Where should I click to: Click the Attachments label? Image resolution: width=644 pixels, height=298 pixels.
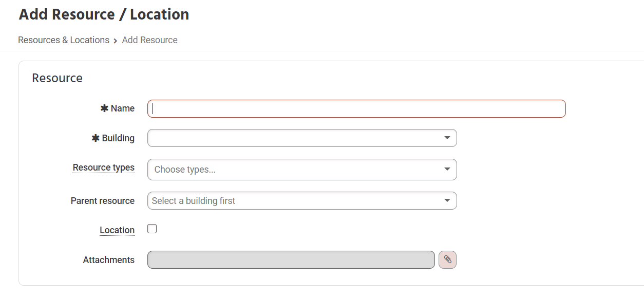[x=109, y=260]
